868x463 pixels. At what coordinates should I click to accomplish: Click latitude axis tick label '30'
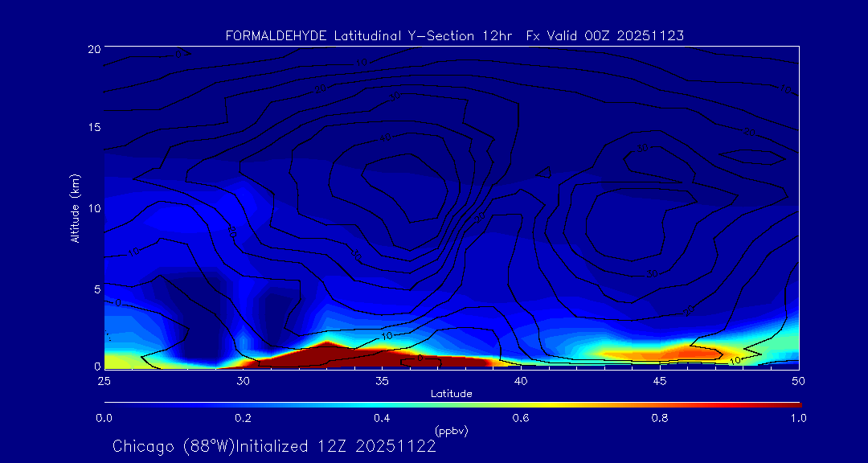[243, 381]
